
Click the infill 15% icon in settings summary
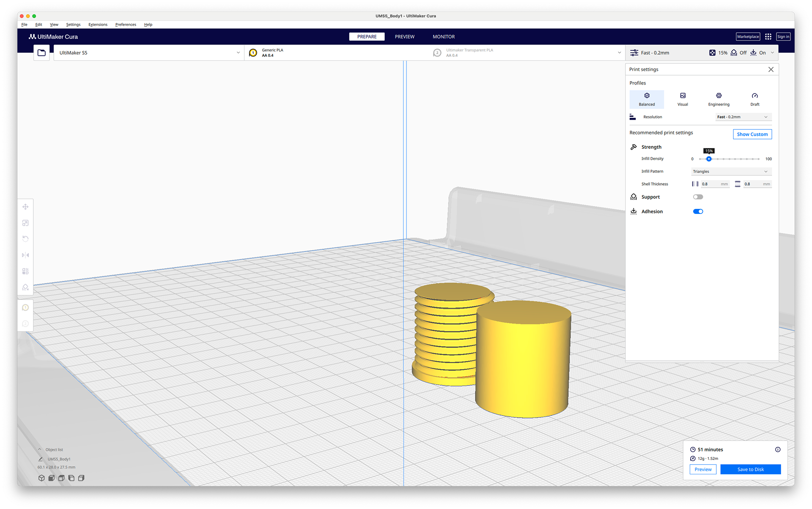click(x=713, y=53)
